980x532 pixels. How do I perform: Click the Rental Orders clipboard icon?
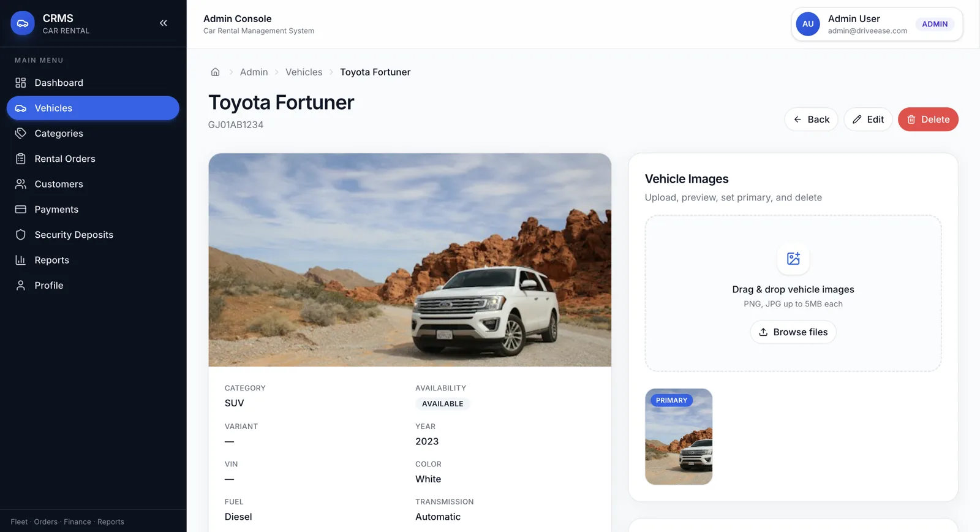(21, 159)
